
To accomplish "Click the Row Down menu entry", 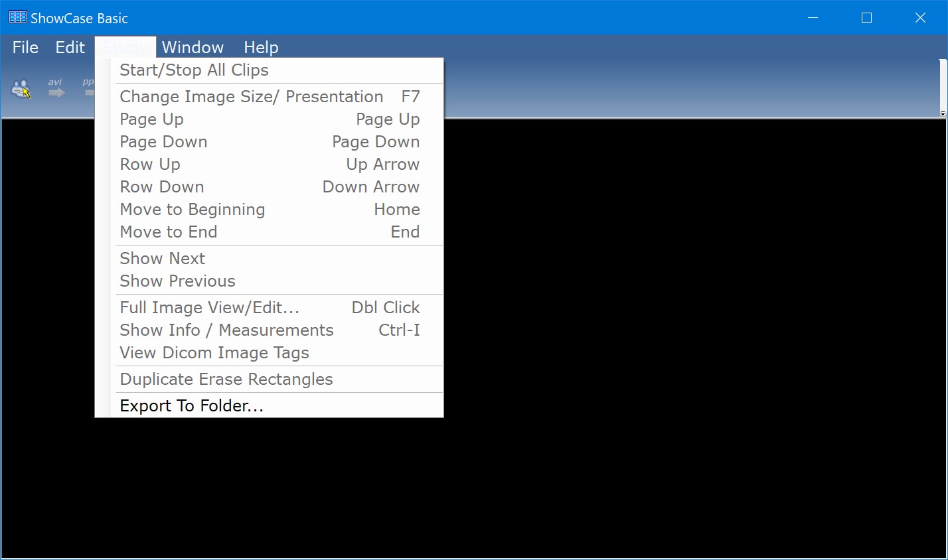I will pos(162,187).
